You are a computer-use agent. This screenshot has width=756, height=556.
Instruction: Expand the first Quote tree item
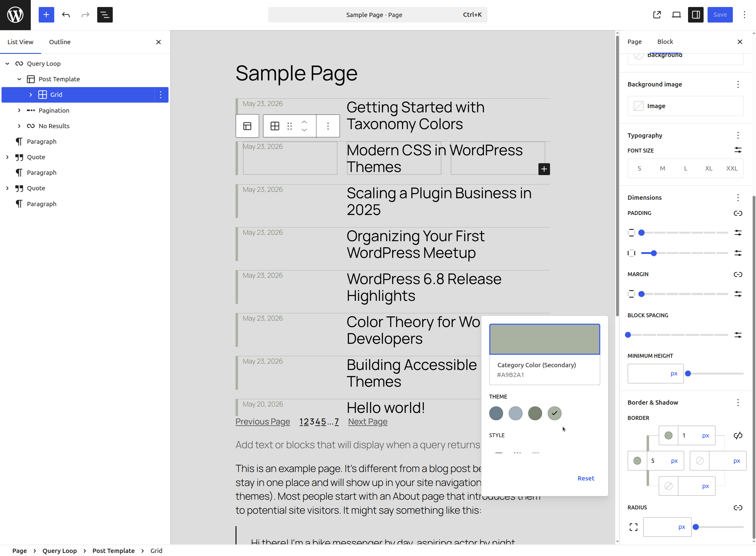(7, 157)
